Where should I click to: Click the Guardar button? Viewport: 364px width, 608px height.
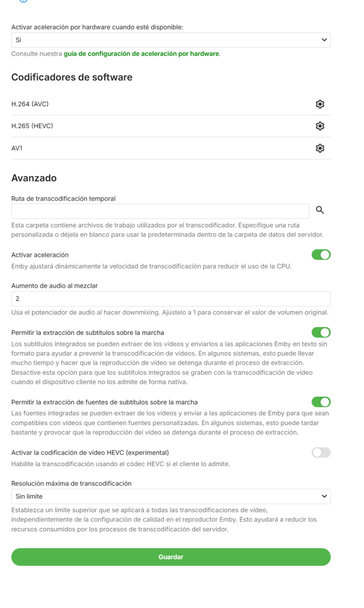pos(171,557)
